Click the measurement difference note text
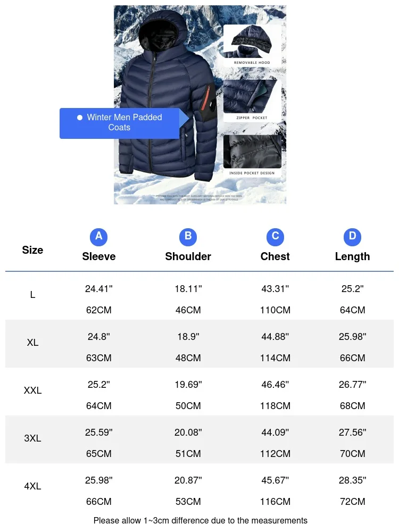Image resolution: width=399 pixels, height=532 pixels. point(200,520)
